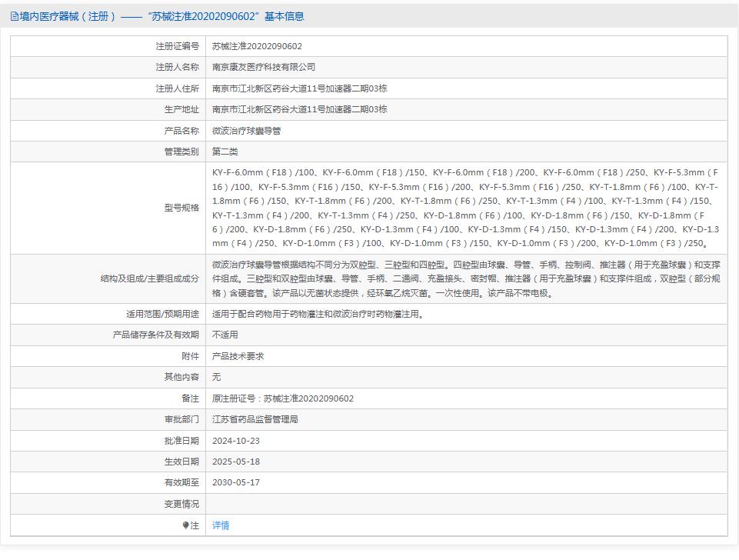Click the 管理类别 value 第二类
The height and width of the screenshot is (560, 739).
pos(224,152)
